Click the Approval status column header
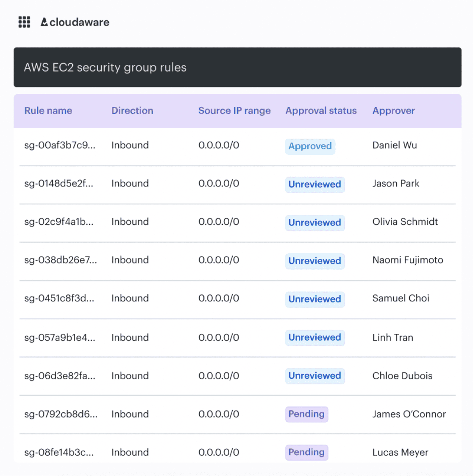Screen dimensions: 473x476 click(x=321, y=111)
